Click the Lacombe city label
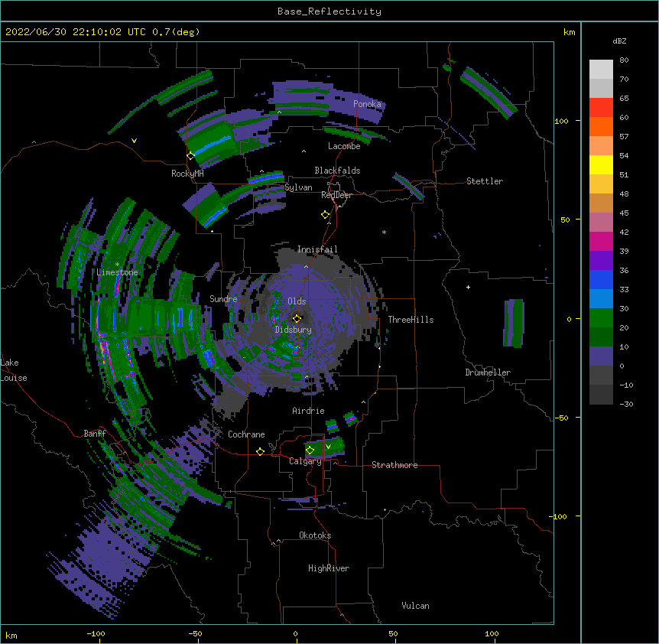 [x=344, y=146]
